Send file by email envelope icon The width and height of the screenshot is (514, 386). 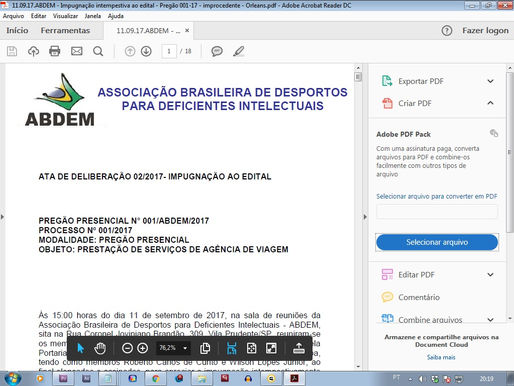[x=77, y=51]
